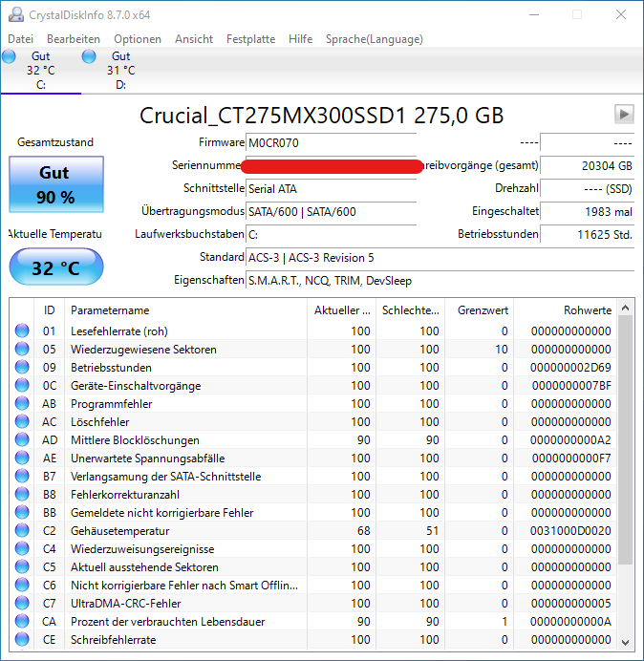Click power-on count 1983 mal
The height and width of the screenshot is (661, 644).
coord(587,211)
